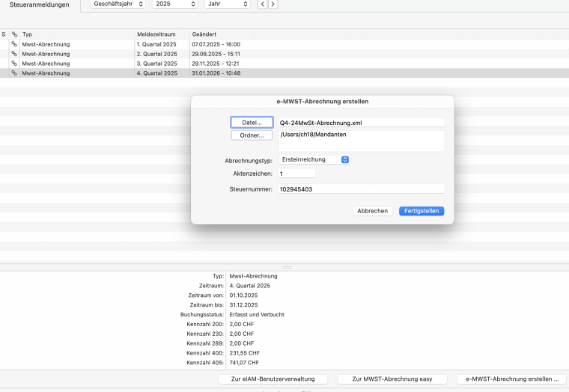Click link icon of 2. Quartal row
The height and width of the screenshot is (392, 569).
13,54
